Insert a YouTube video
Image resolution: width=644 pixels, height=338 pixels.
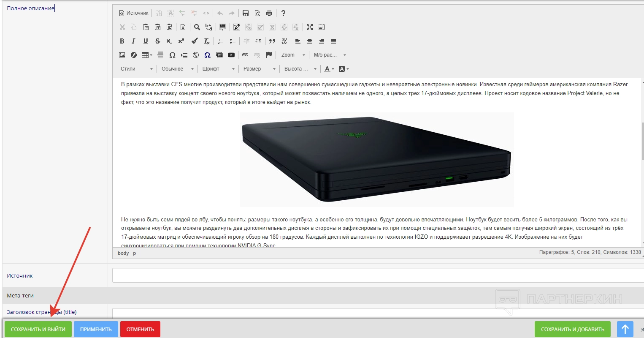click(x=231, y=55)
